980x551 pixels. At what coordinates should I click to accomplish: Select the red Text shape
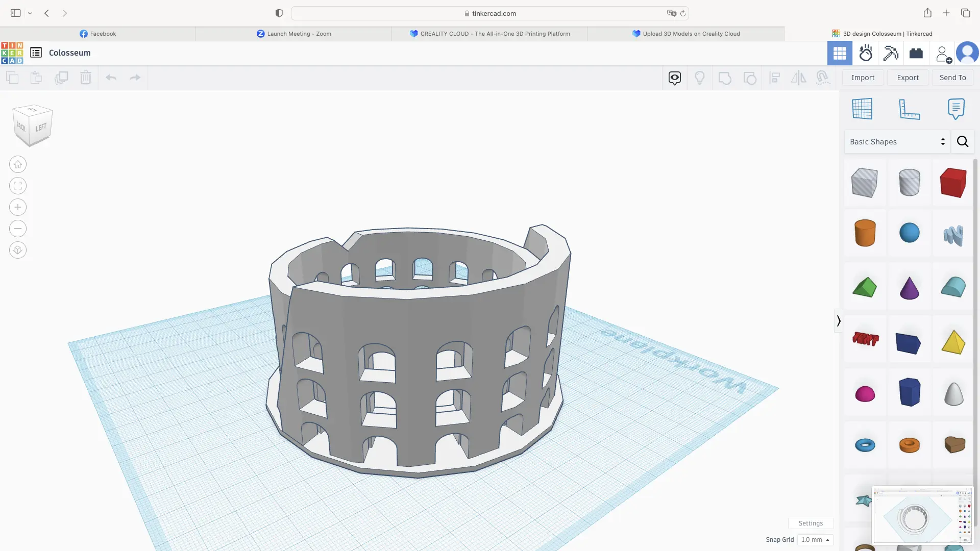point(865,339)
